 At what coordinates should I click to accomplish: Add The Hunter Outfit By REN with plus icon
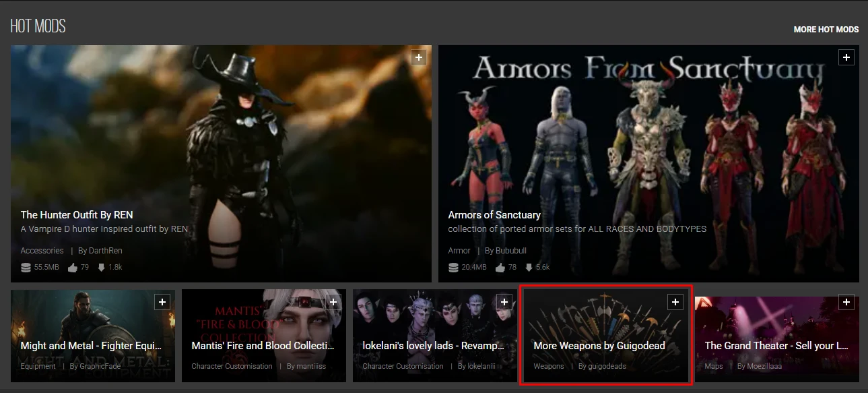tap(419, 57)
